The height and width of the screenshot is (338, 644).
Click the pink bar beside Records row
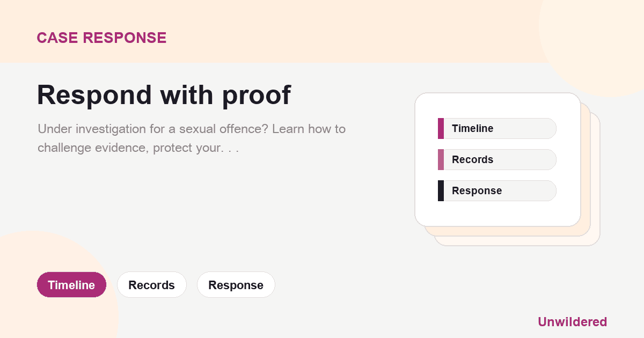tap(441, 160)
